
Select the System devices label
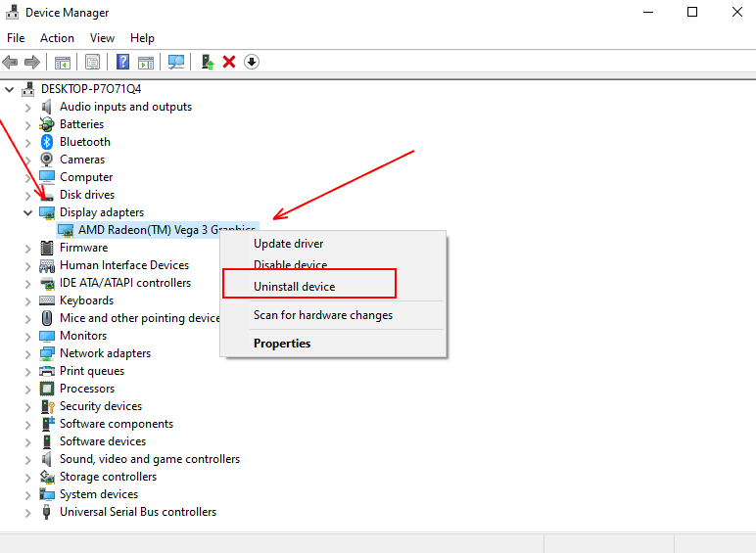click(x=98, y=494)
